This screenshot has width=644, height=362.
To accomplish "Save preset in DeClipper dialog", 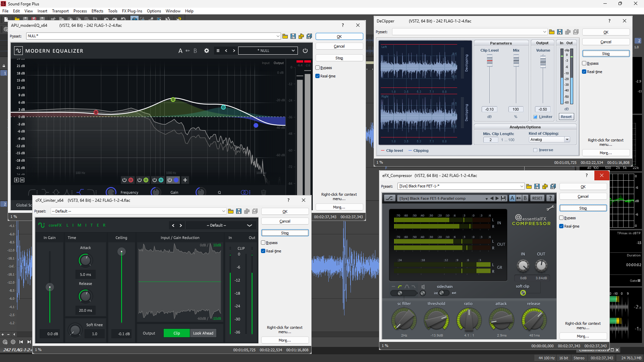I will (x=560, y=32).
